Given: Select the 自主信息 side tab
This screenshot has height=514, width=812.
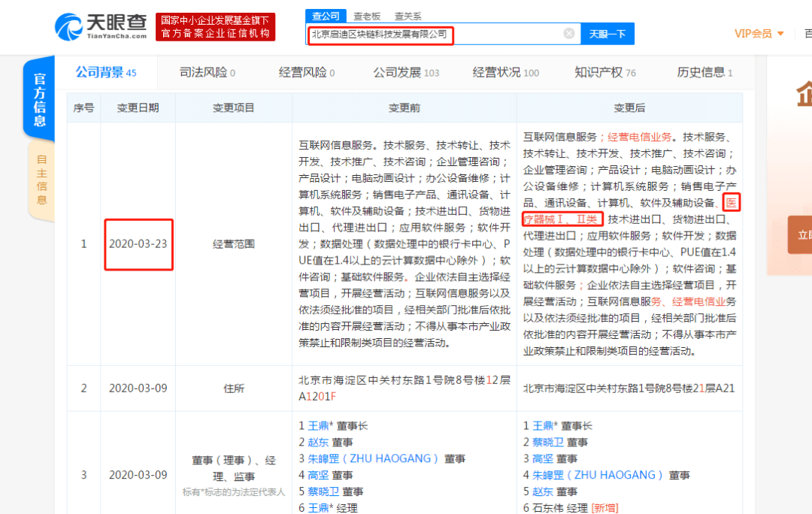Looking at the screenshot, I should coord(41,180).
